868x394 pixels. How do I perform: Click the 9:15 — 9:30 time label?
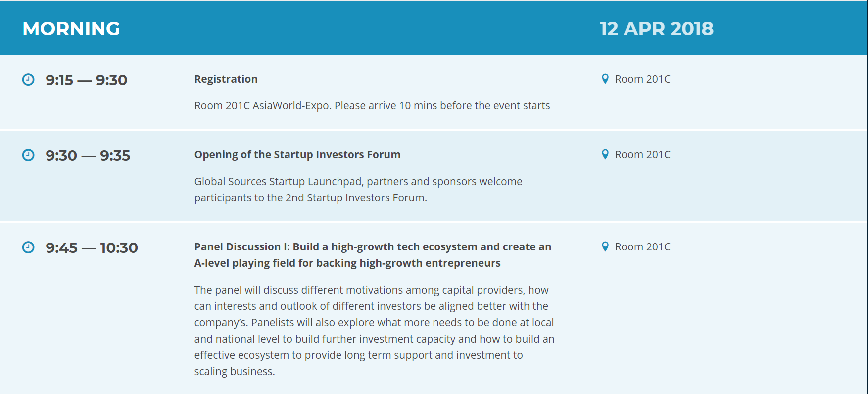coord(87,80)
